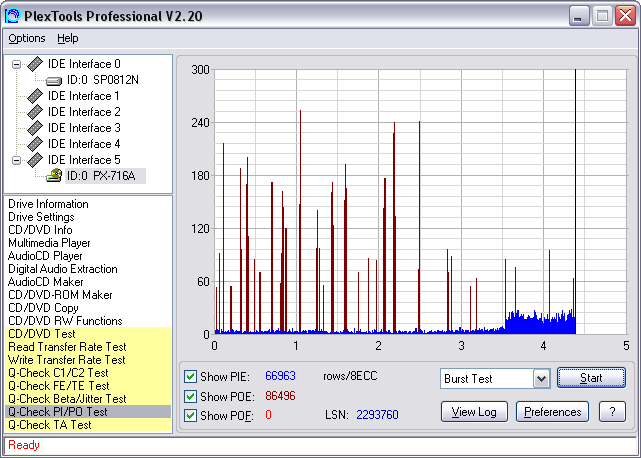This screenshot has height=458, width=641.
Task: Select IDE Interface 3 label
Action: tap(84, 128)
